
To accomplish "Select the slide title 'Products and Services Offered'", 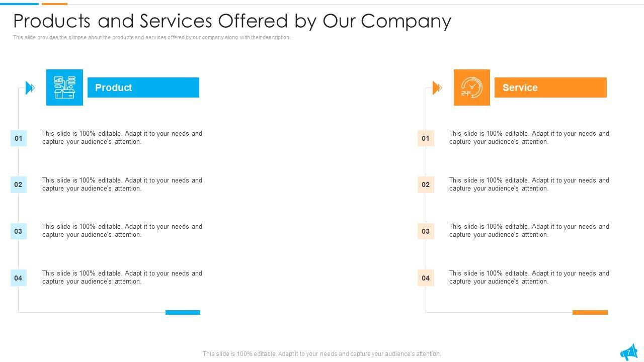I will 232,21.
